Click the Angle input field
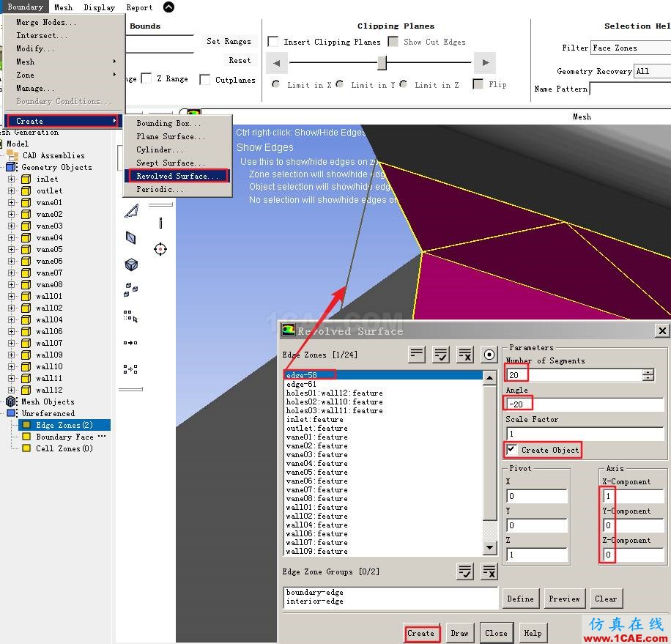This screenshot has width=671, height=644. click(585, 404)
